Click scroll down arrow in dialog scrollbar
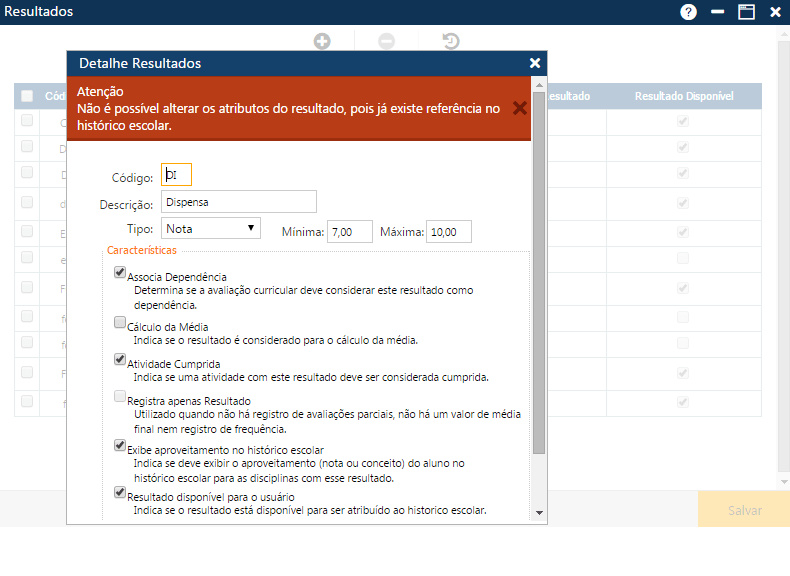Screen dimensions: 790x576 (x=539, y=512)
